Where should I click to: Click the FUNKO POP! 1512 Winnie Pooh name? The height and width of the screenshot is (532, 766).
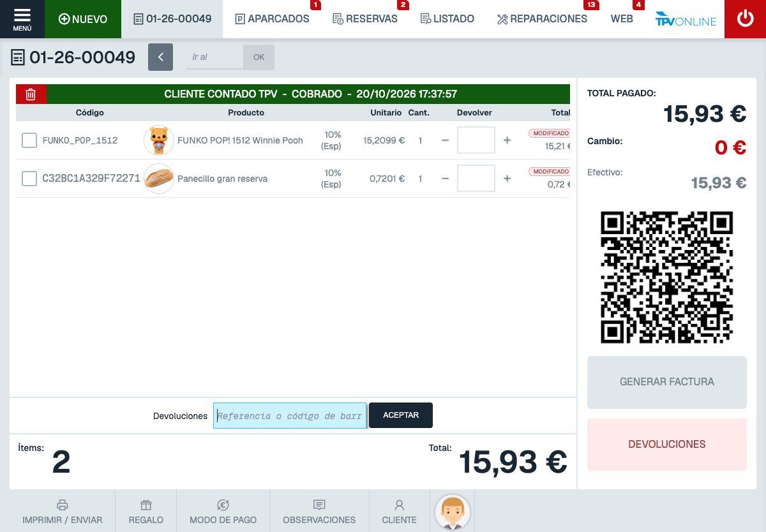tap(240, 140)
